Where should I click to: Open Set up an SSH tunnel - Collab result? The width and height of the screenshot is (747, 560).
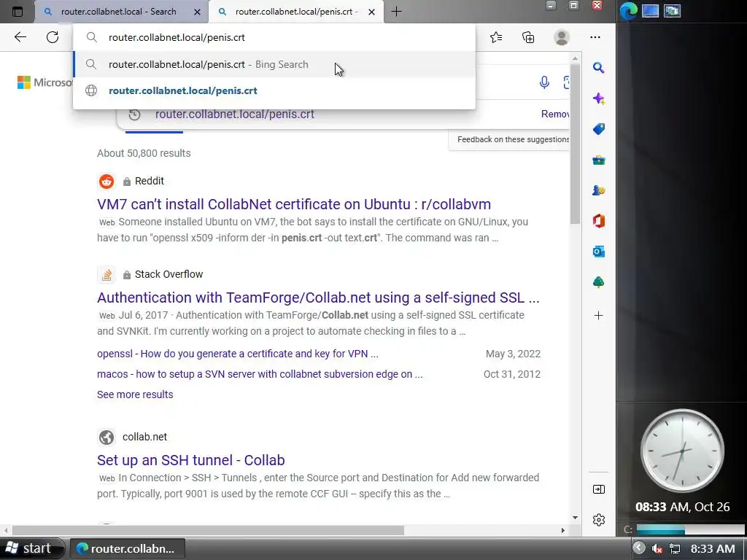tap(191, 460)
